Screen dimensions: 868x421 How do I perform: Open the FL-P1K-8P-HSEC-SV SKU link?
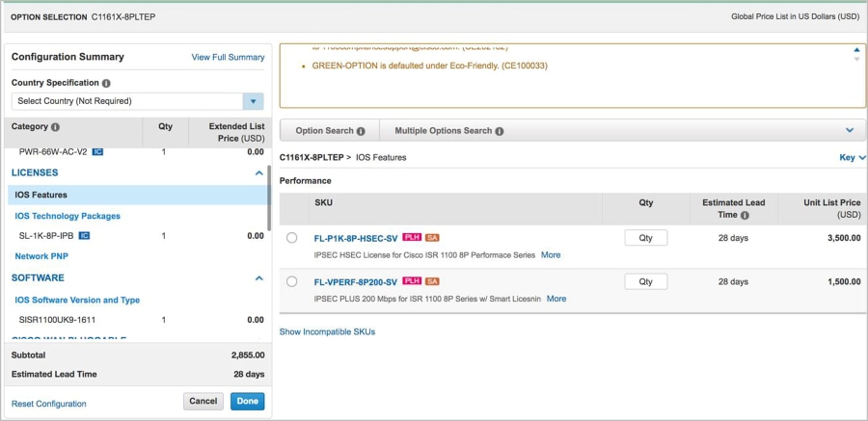(355, 238)
